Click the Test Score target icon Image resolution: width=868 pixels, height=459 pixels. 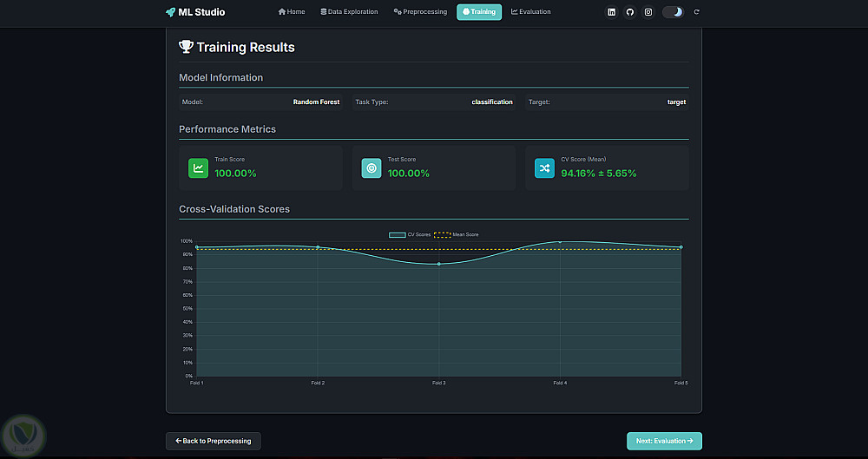pyautogui.click(x=372, y=168)
